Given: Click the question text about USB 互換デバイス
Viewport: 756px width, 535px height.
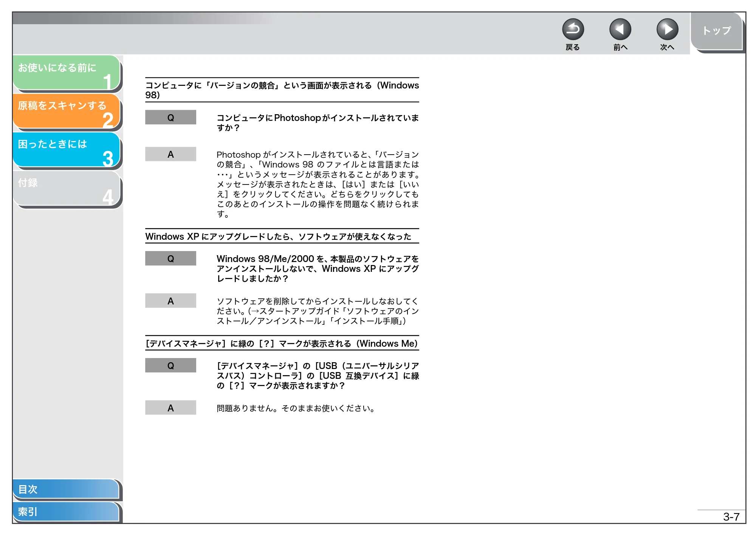Looking at the screenshot, I should point(318,375).
